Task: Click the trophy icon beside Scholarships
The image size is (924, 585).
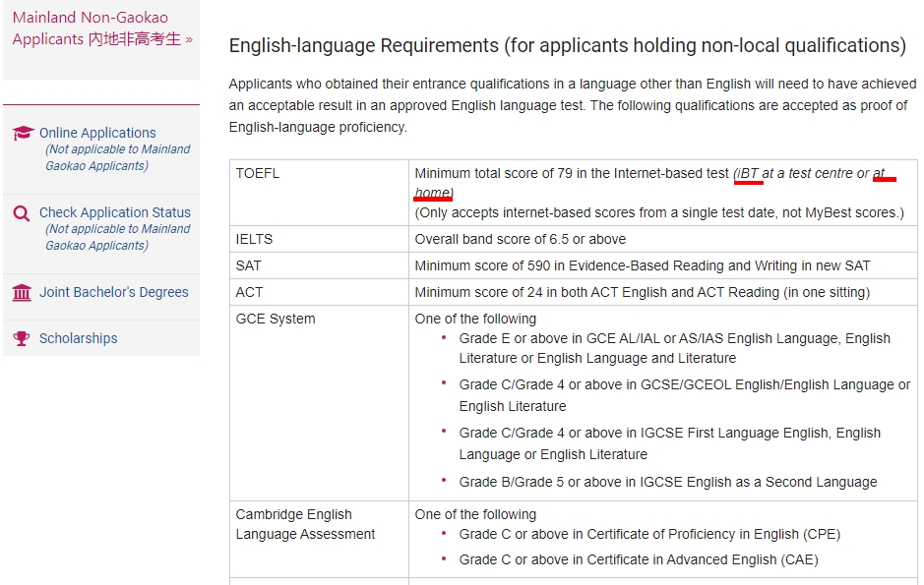Action: 22,338
